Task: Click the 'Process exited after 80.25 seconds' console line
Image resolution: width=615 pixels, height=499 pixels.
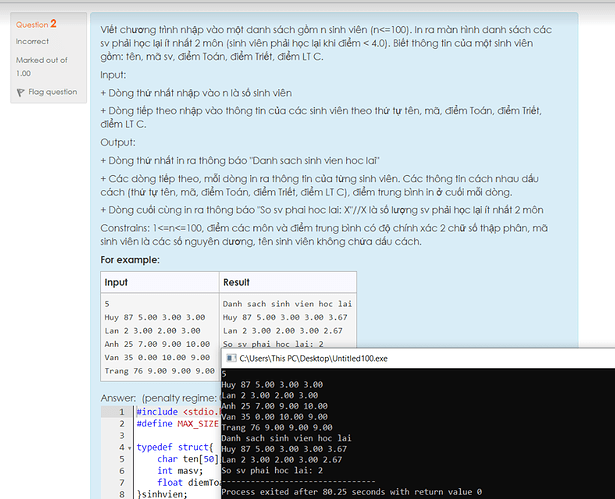Action: (x=350, y=492)
